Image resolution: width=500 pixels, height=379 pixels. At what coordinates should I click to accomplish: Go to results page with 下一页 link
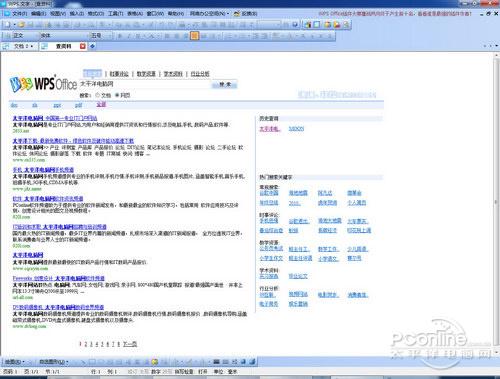(x=130, y=344)
